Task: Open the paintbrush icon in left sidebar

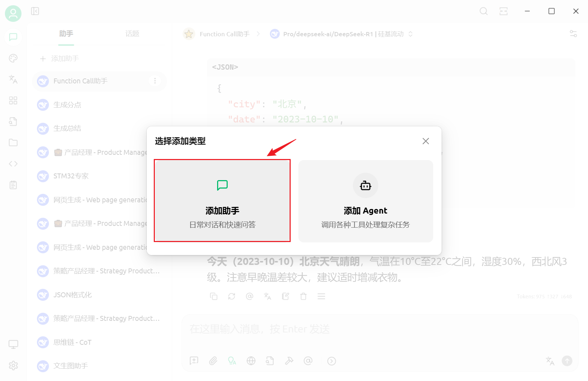Action: [x=13, y=58]
